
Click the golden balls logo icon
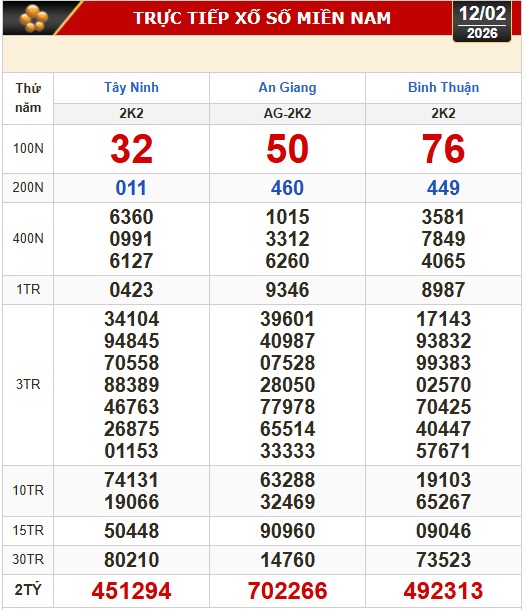34,18
